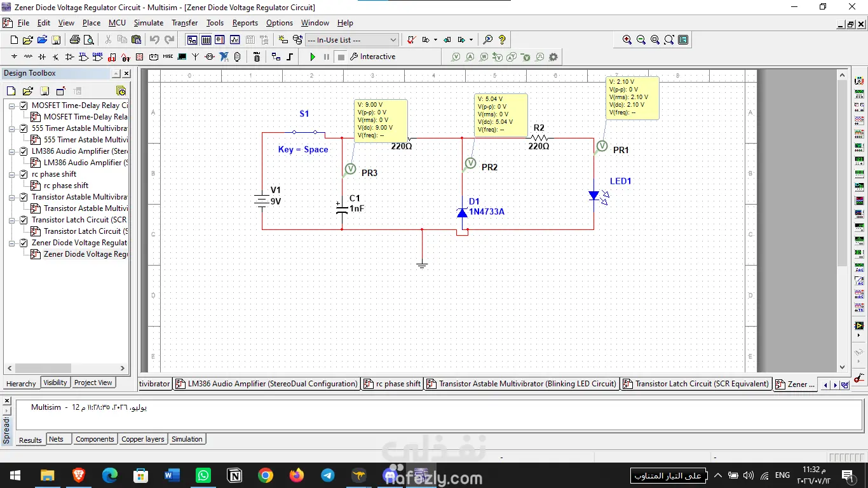
Task: Run the simulation with green play button
Action: pos(313,57)
